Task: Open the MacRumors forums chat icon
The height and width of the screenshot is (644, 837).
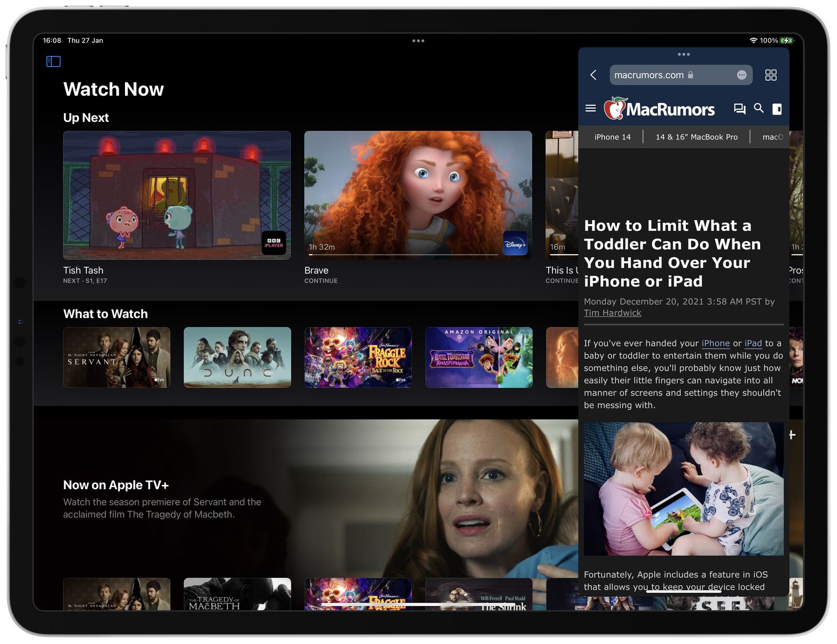Action: point(740,109)
